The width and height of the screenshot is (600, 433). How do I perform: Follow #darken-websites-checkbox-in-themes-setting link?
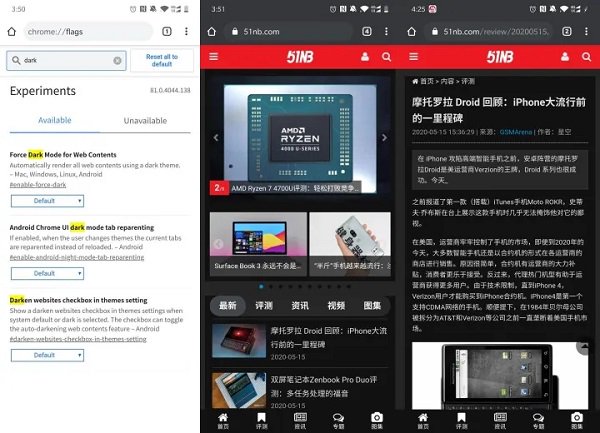78,339
